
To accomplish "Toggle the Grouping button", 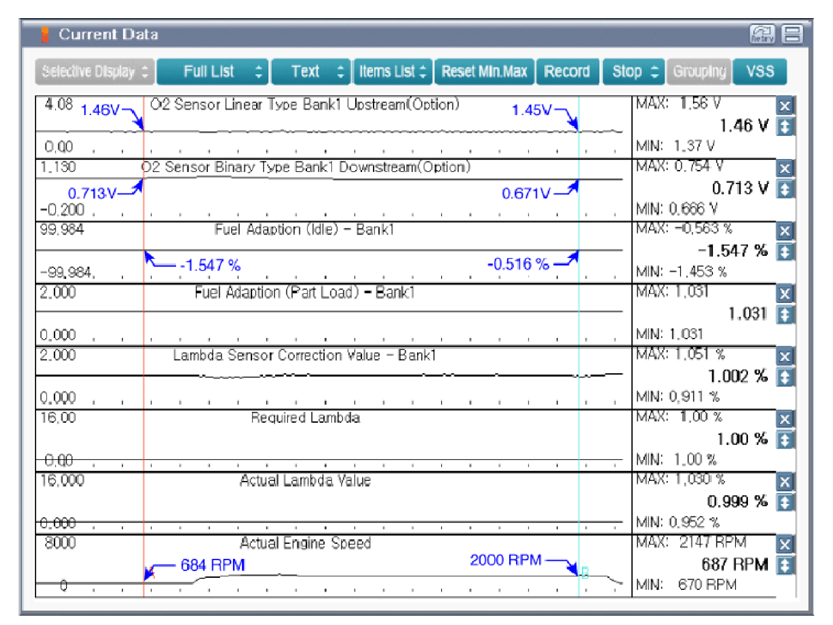I will pyautogui.click(x=698, y=72).
